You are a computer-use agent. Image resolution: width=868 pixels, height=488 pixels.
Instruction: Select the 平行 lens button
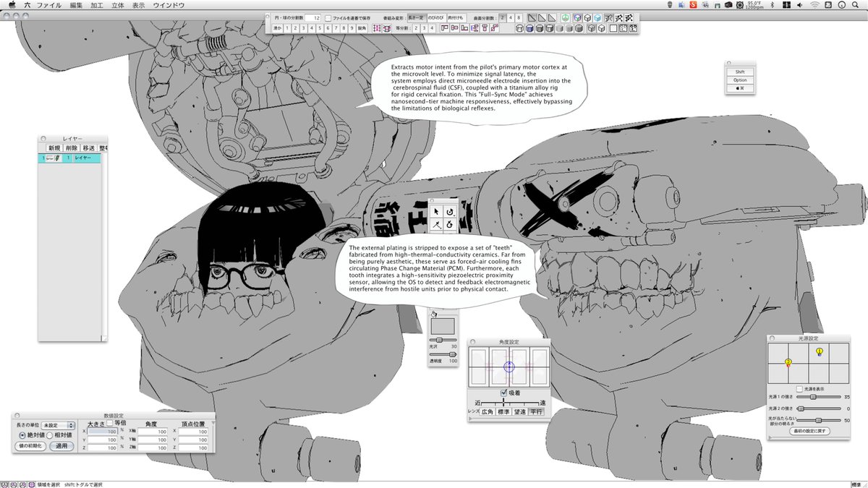536,411
